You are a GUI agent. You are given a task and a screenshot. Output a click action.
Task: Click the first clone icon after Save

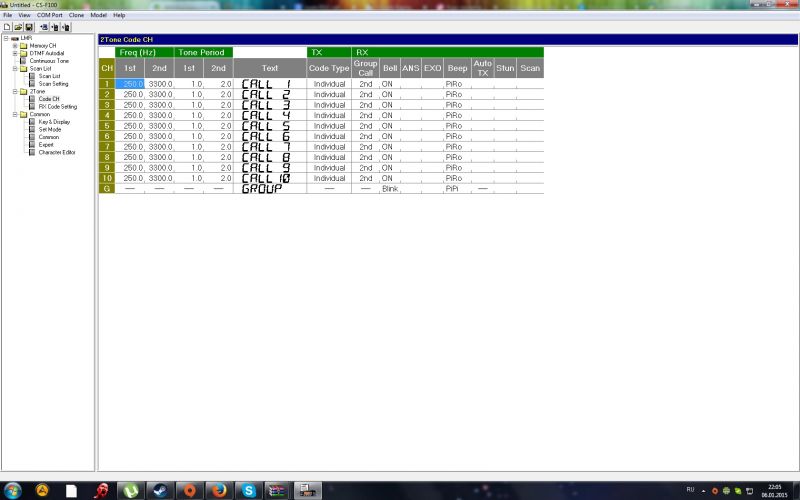point(41,26)
